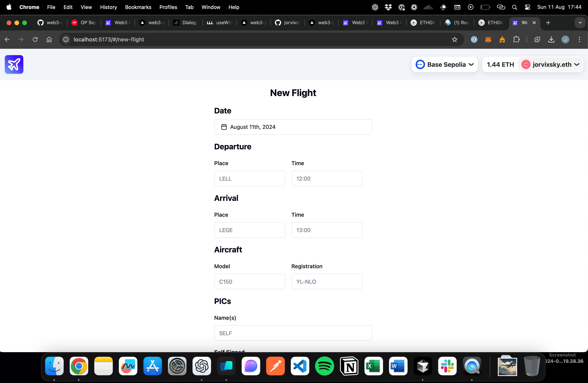588x383 pixels.
Task: Open App Store from the dock
Action: (153, 366)
